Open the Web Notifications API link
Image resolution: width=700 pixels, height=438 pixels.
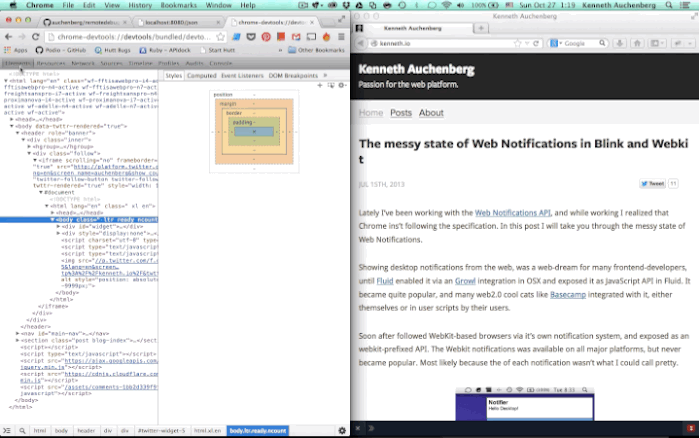[x=512, y=213]
